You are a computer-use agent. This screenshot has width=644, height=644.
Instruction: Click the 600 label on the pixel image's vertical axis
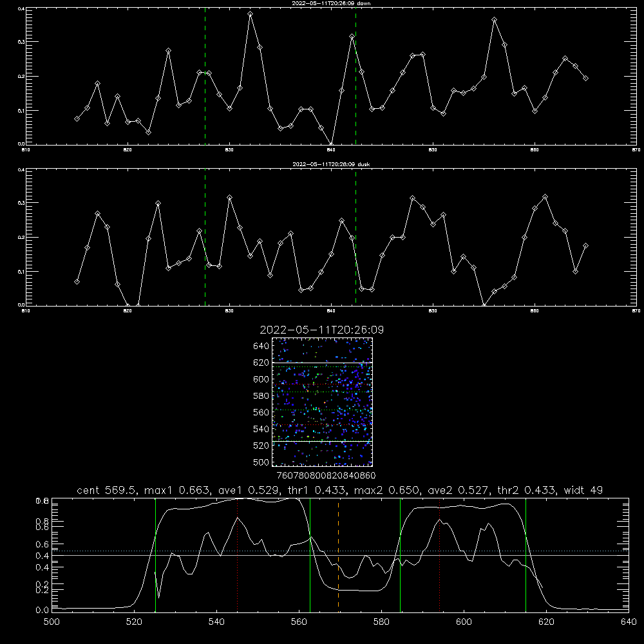[x=261, y=379]
